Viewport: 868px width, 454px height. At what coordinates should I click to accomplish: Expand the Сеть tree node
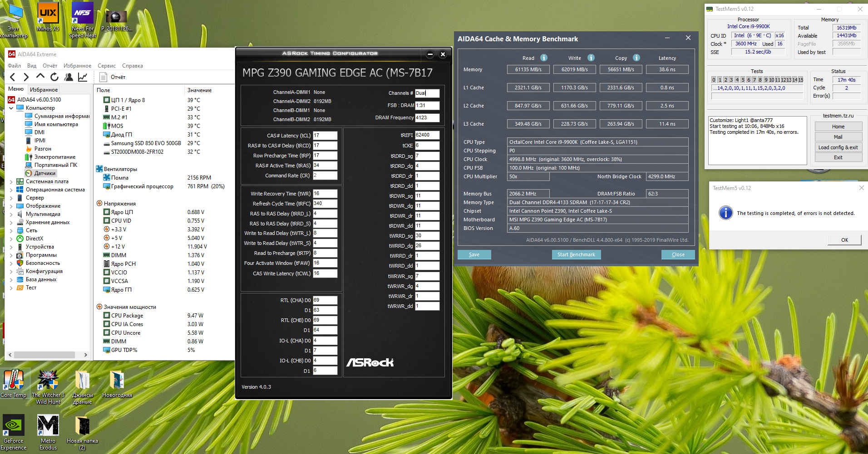coord(11,230)
